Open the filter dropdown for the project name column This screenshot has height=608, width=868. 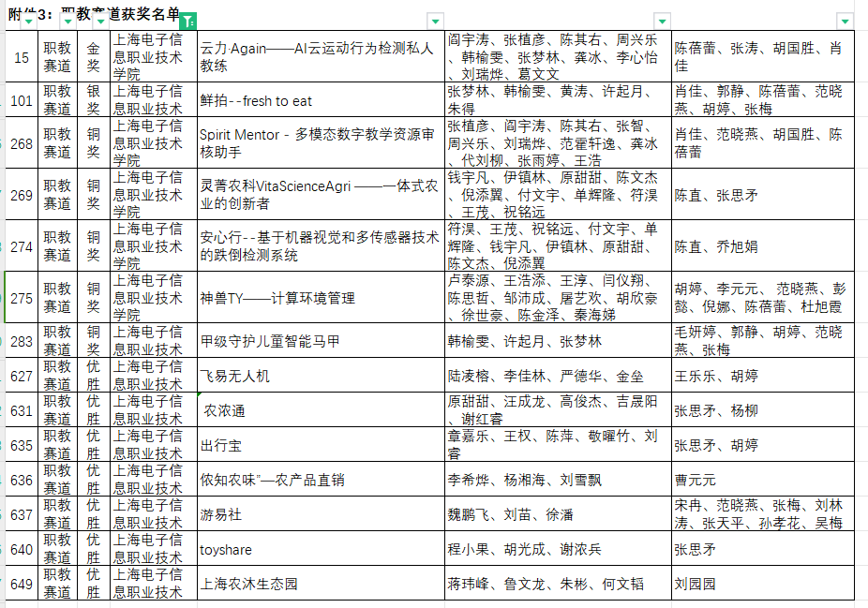click(434, 21)
